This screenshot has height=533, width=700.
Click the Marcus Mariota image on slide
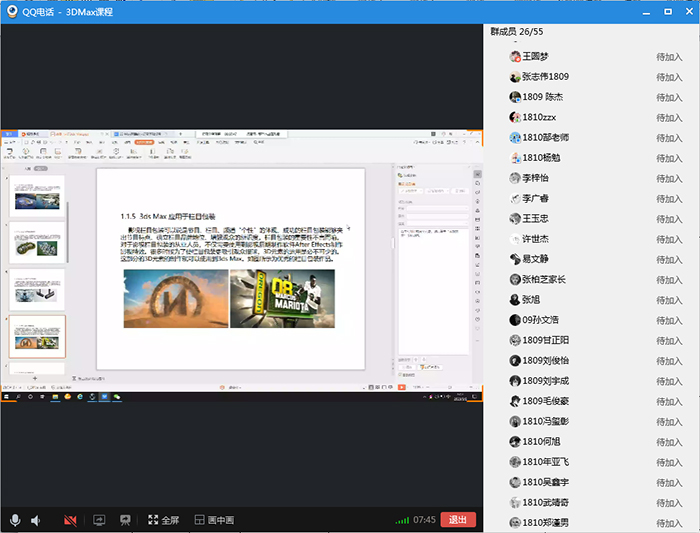pos(282,299)
